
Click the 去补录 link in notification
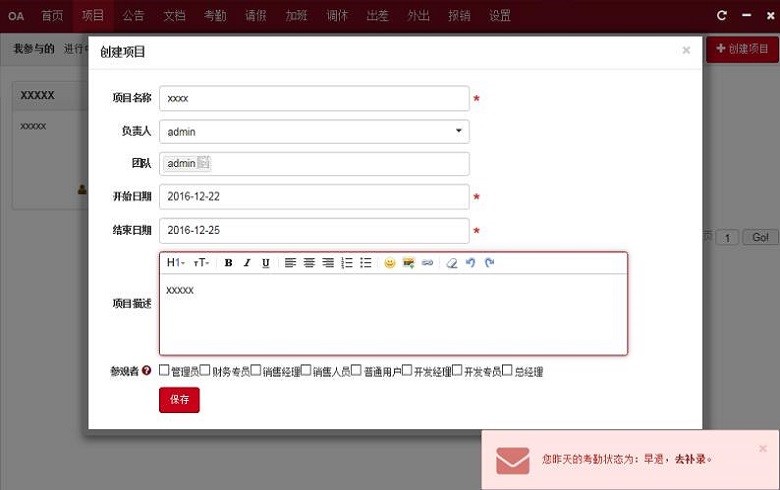pyautogui.click(x=690, y=460)
